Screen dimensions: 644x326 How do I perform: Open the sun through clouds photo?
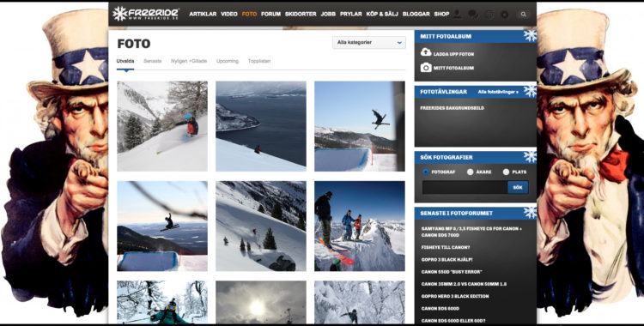[261, 302]
